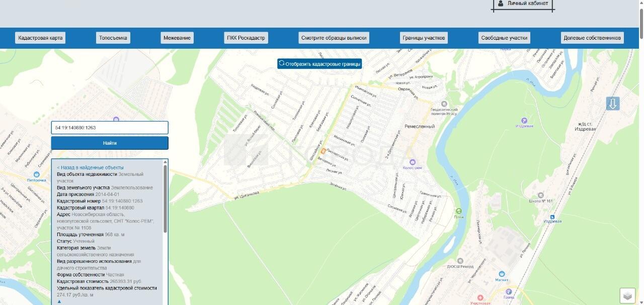Open the Свободные участки menu item
Viewport: 644px width, 305px height.
coord(504,38)
